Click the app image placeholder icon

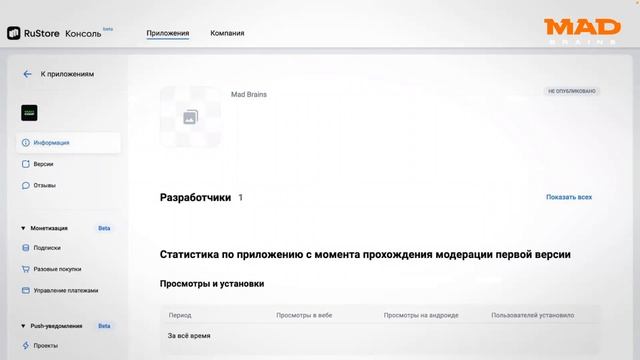[x=191, y=117]
